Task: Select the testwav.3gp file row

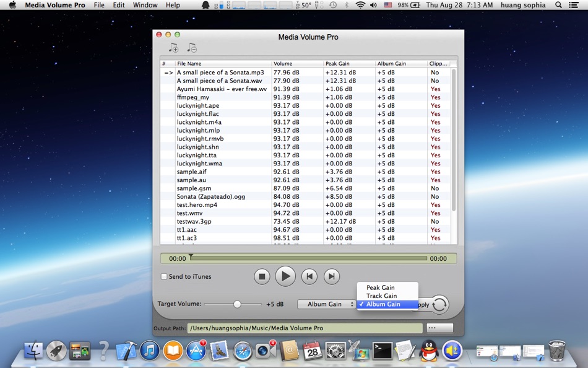Action: click(x=306, y=221)
